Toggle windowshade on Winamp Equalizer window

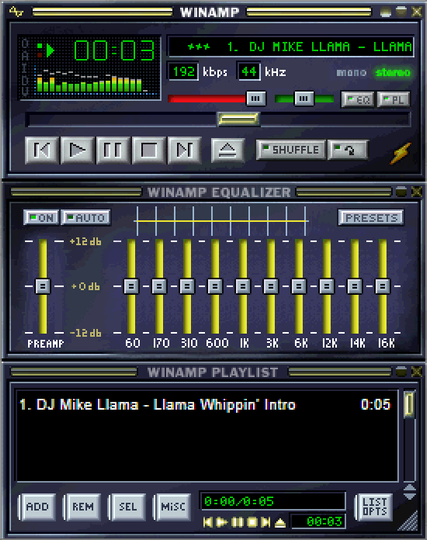[401, 192]
